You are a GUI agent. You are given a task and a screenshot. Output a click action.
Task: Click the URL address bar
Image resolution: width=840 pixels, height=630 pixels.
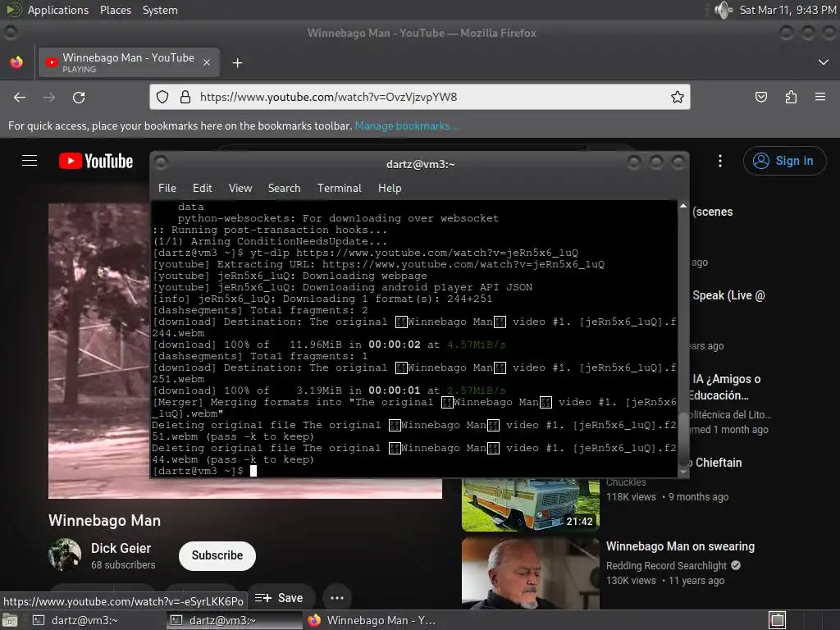click(x=419, y=97)
